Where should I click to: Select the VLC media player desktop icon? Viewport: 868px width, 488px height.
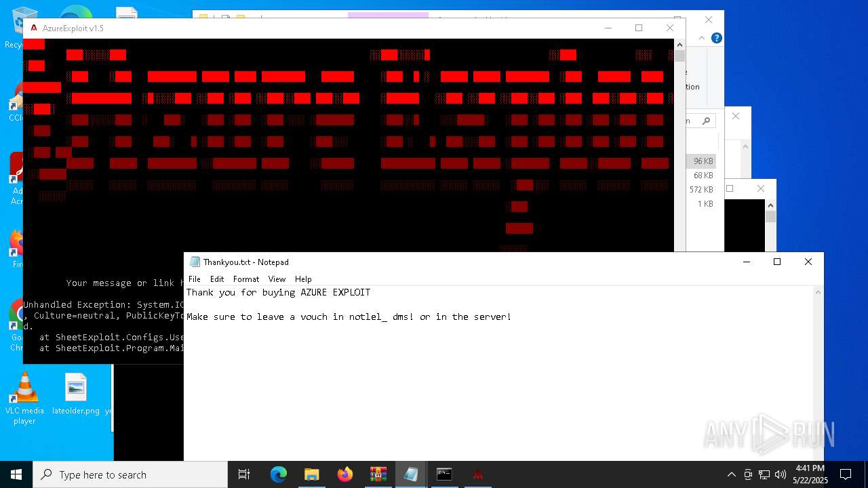coord(24,400)
